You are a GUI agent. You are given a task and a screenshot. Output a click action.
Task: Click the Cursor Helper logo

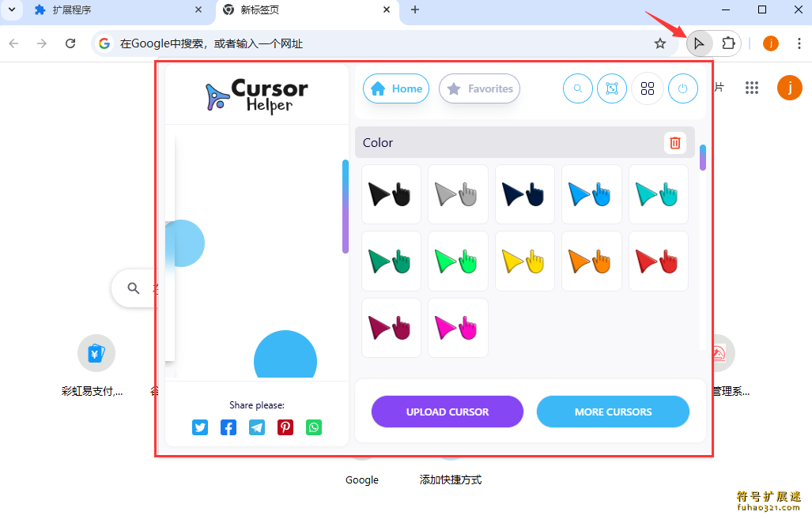point(257,96)
